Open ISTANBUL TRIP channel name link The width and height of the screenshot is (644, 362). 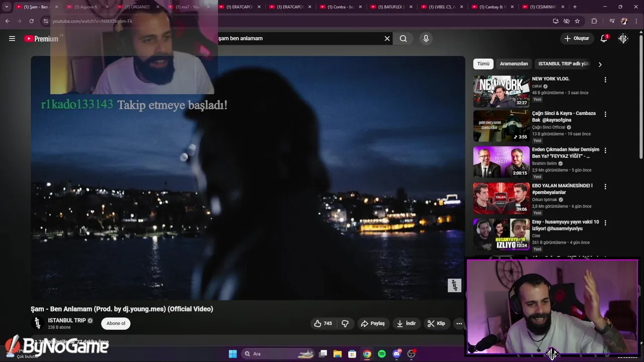click(x=67, y=320)
